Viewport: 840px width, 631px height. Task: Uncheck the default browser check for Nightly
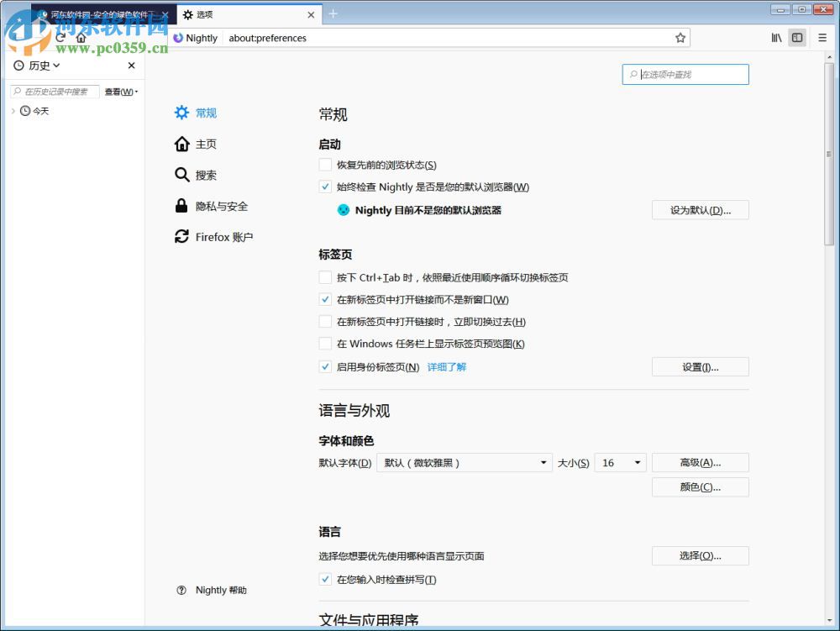[x=325, y=187]
